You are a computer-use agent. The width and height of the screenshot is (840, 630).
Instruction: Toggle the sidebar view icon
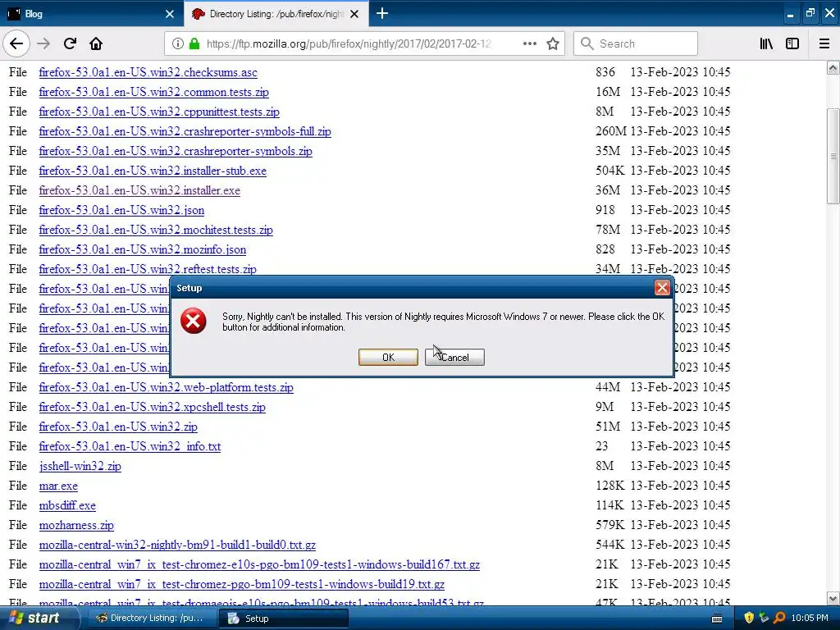pyautogui.click(x=792, y=43)
